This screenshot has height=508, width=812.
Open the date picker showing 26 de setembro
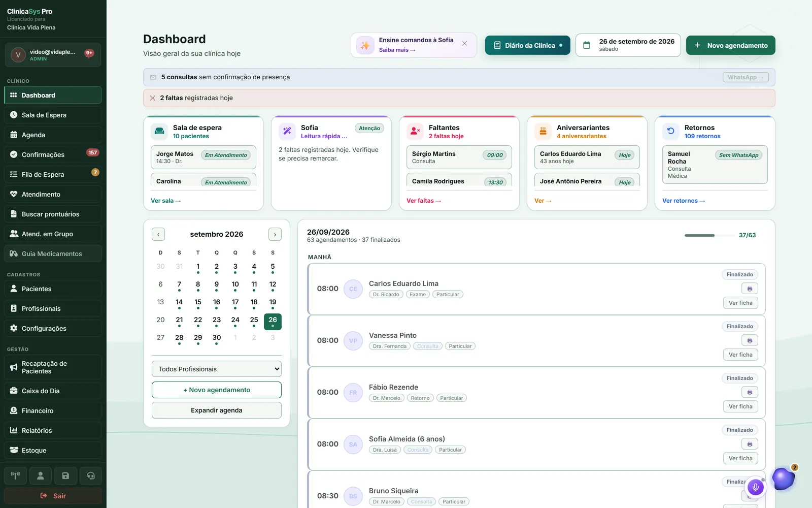tap(628, 45)
